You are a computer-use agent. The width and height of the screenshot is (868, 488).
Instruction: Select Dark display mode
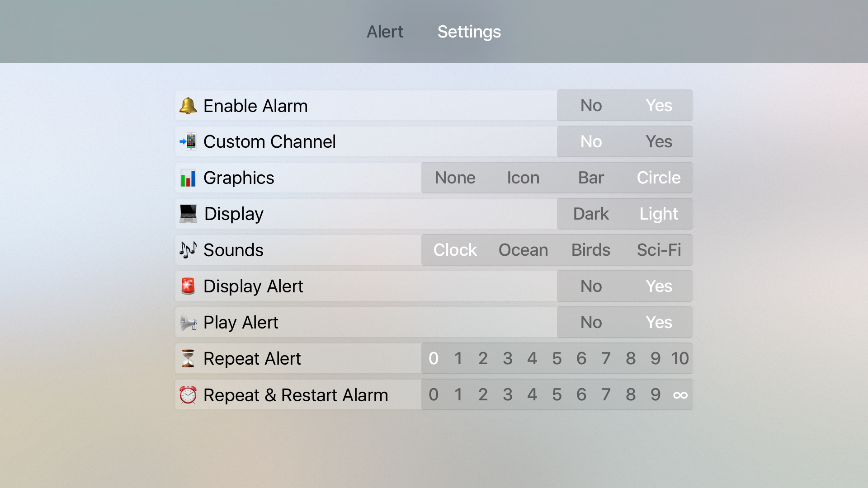pos(591,214)
